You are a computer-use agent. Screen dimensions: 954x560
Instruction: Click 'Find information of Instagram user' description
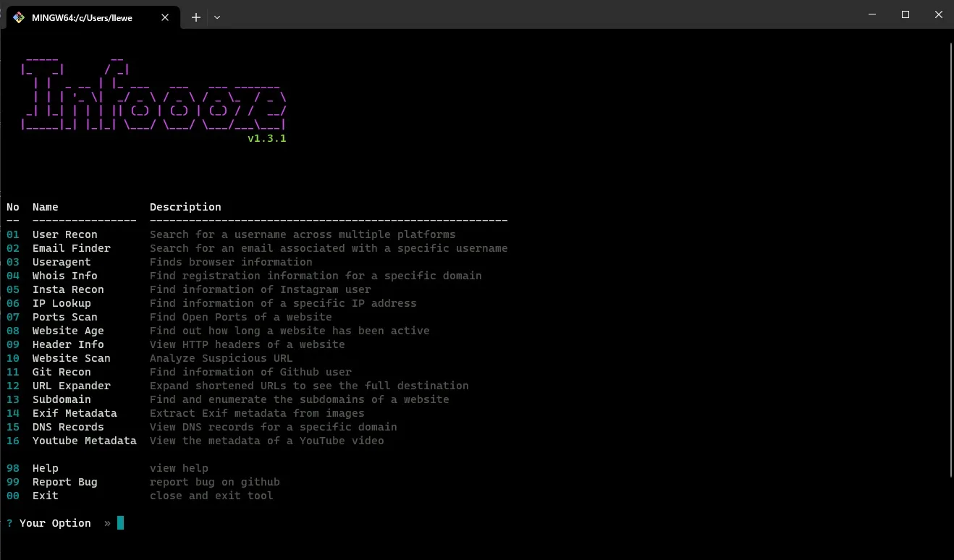pos(261,289)
